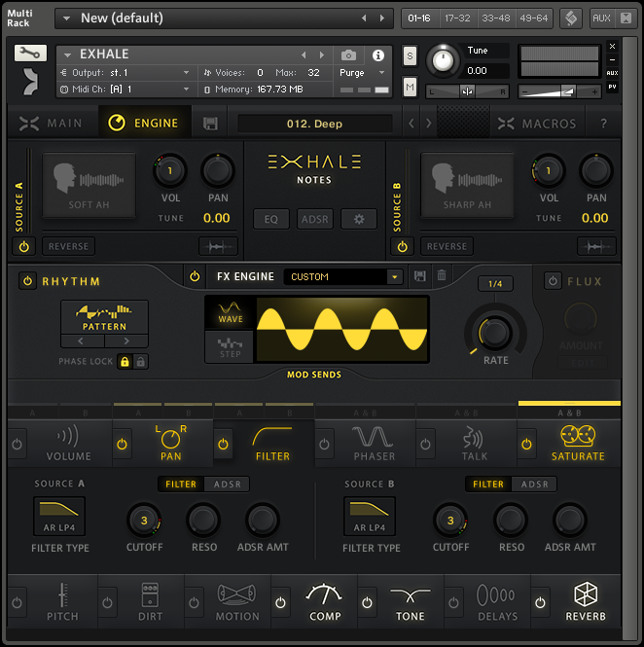Open the instrument wrench settings icon

pos(30,54)
